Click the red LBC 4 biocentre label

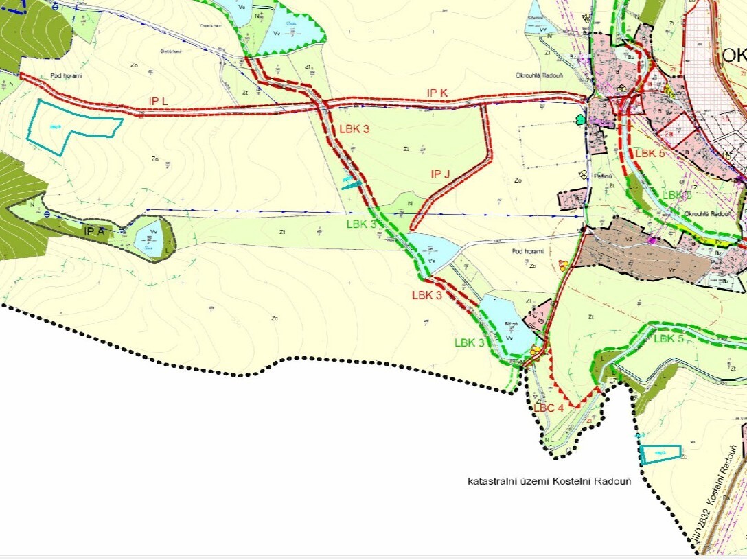pos(549,407)
